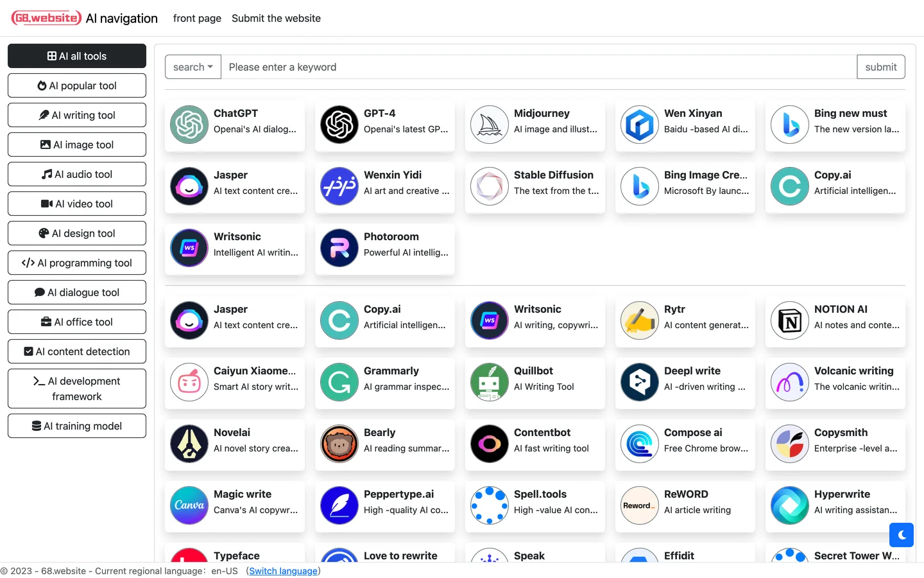Click the Bing Image Creator icon
The image size is (924, 578).
tap(640, 186)
